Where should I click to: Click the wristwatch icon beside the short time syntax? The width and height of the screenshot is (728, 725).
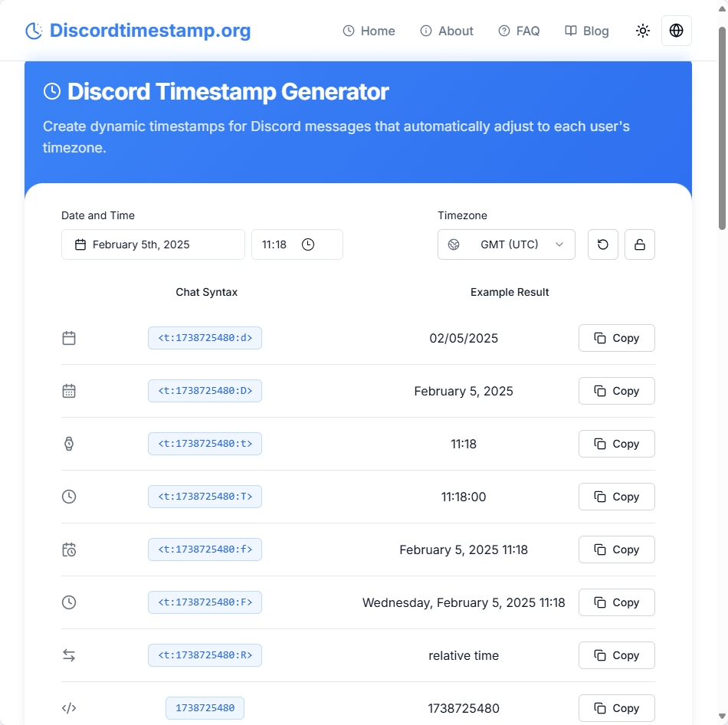(69, 443)
